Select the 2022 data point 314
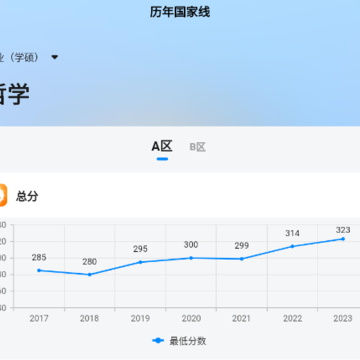The width and height of the screenshot is (360, 360). click(292, 246)
